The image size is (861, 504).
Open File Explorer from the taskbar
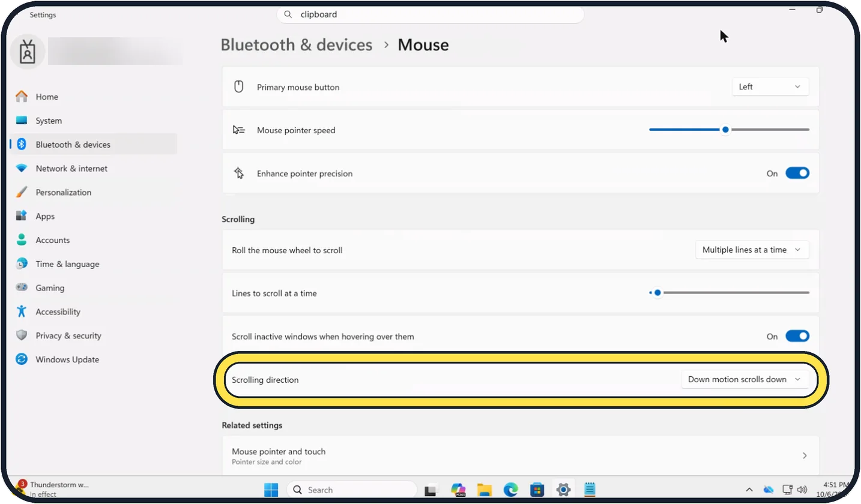pos(485,490)
